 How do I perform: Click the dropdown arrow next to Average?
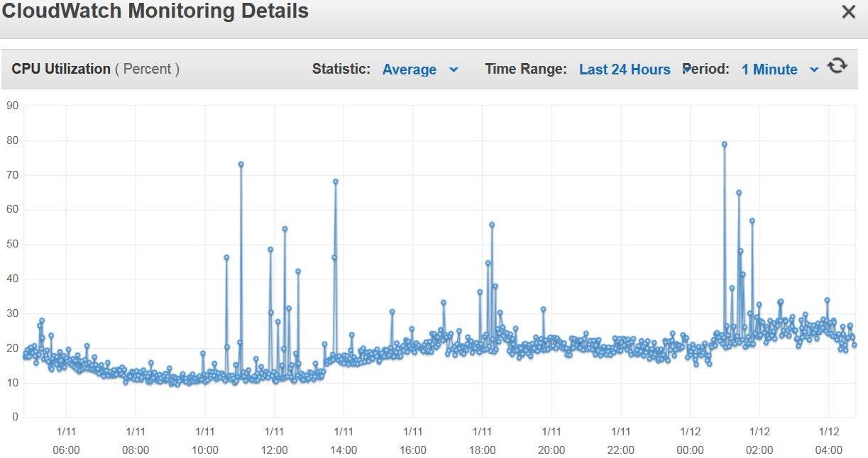click(454, 69)
